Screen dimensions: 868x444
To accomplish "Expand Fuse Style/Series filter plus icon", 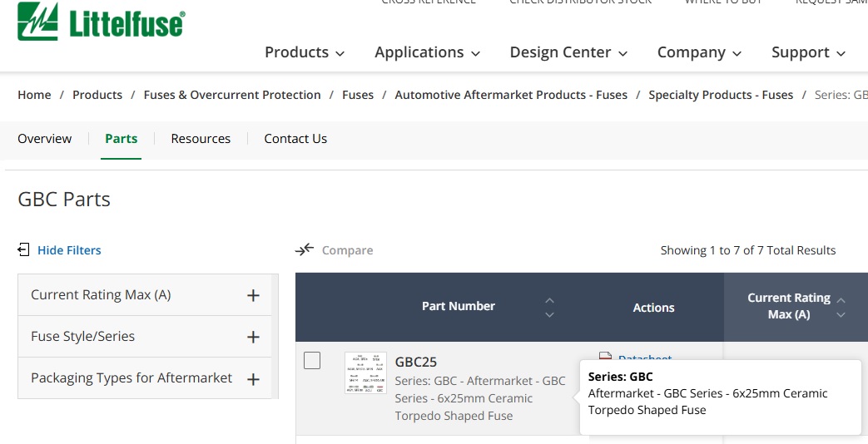I will pyautogui.click(x=253, y=337).
